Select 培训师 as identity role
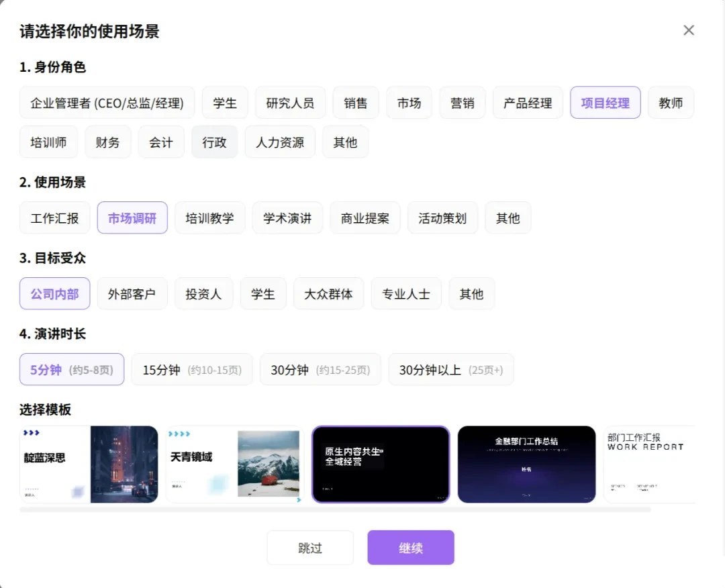Screen dimensions: 725x588 [48, 142]
